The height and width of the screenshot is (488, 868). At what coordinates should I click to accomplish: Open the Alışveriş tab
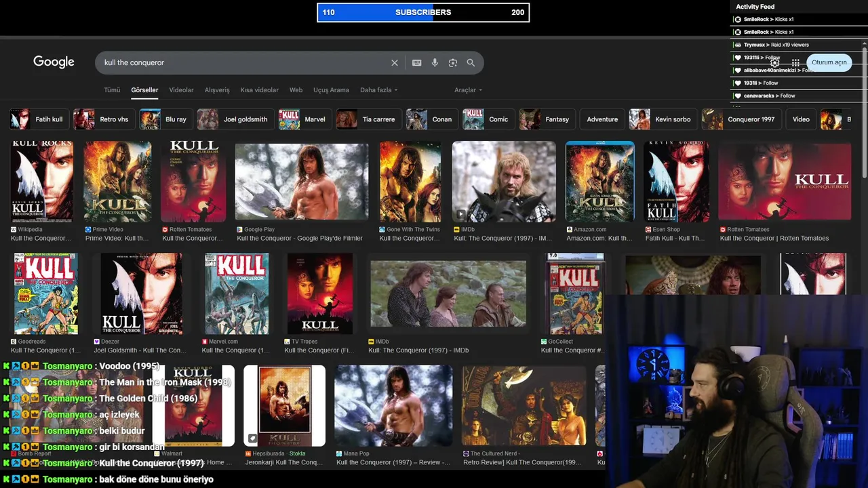[217, 89]
